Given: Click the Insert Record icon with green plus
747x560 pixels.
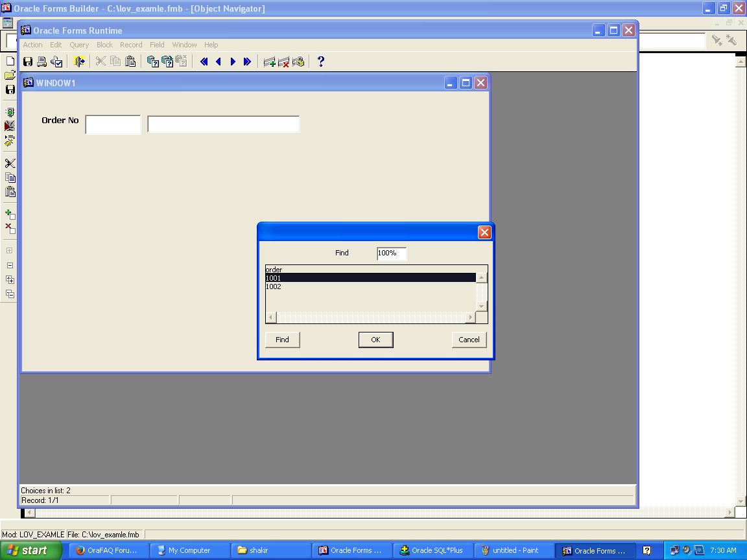Looking at the screenshot, I should tap(269, 62).
